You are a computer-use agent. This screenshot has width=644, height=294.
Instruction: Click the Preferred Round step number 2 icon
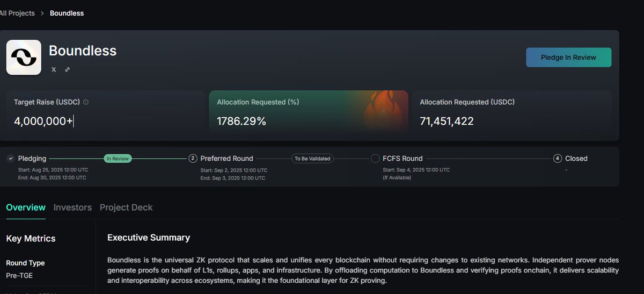[x=193, y=159]
